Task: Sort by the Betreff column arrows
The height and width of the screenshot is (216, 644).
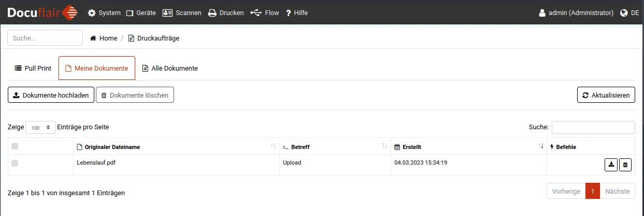Action: (384, 146)
